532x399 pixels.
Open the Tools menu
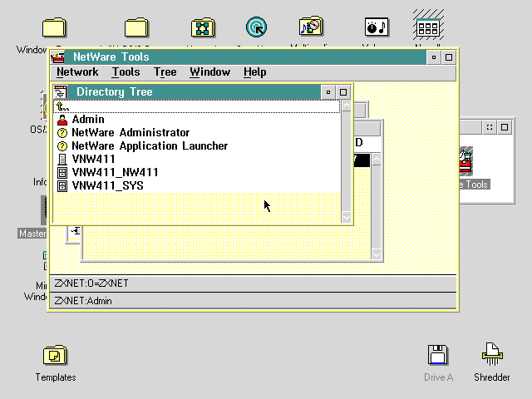pyautogui.click(x=126, y=72)
